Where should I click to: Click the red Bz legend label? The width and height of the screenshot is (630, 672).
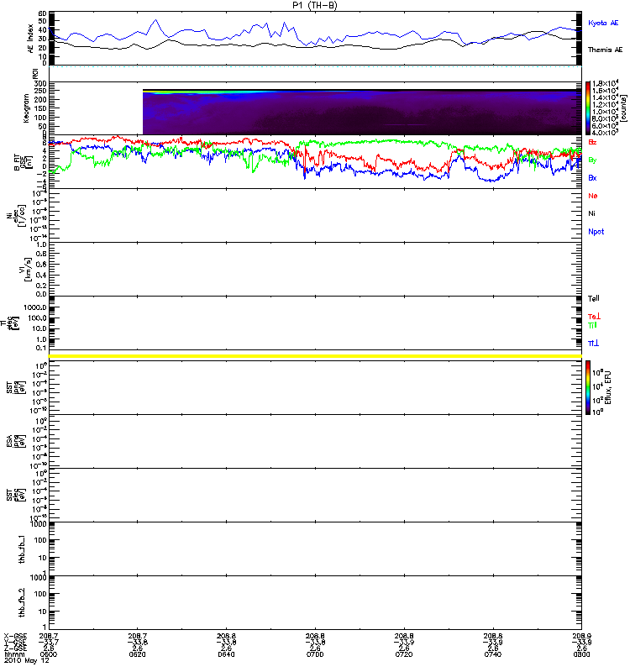point(592,142)
